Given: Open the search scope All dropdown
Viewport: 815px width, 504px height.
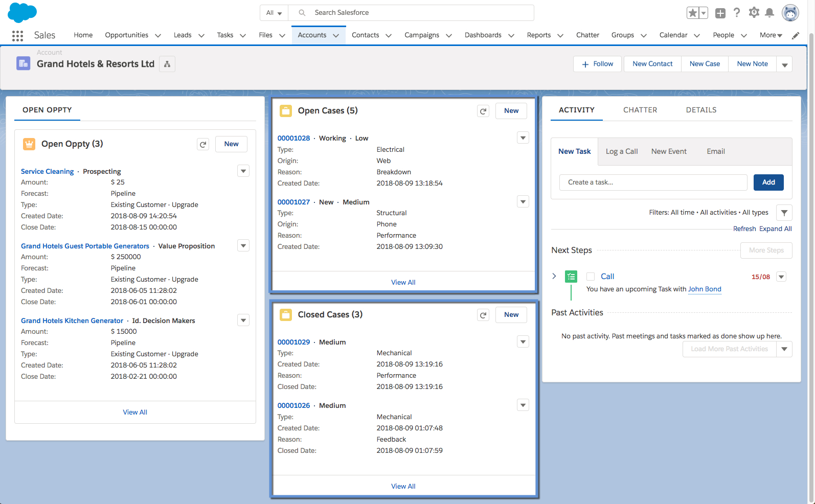Looking at the screenshot, I should [x=274, y=13].
